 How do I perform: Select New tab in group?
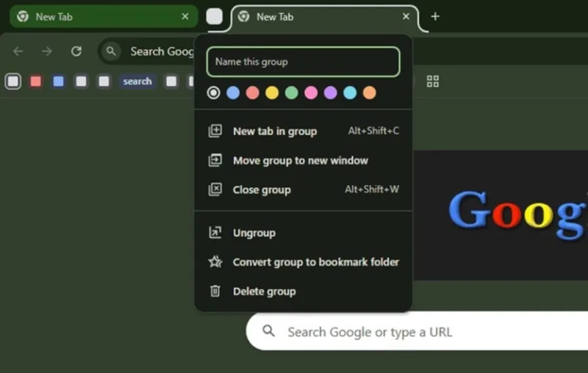tap(274, 131)
